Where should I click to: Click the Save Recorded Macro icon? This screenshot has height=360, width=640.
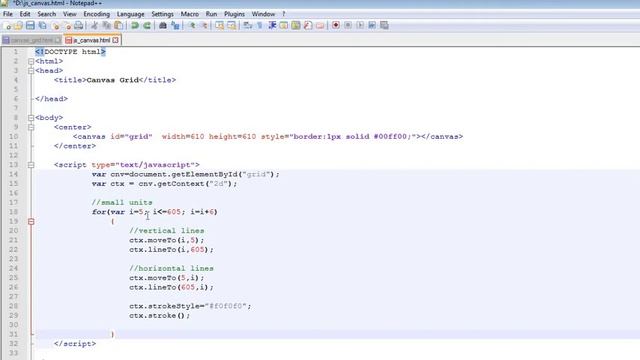[x=384, y=26]
